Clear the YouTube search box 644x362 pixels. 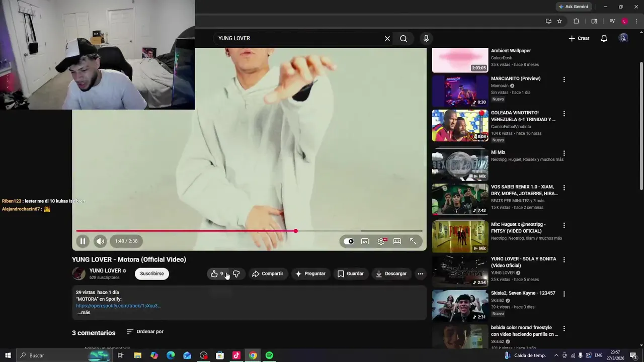pos(387,38)
